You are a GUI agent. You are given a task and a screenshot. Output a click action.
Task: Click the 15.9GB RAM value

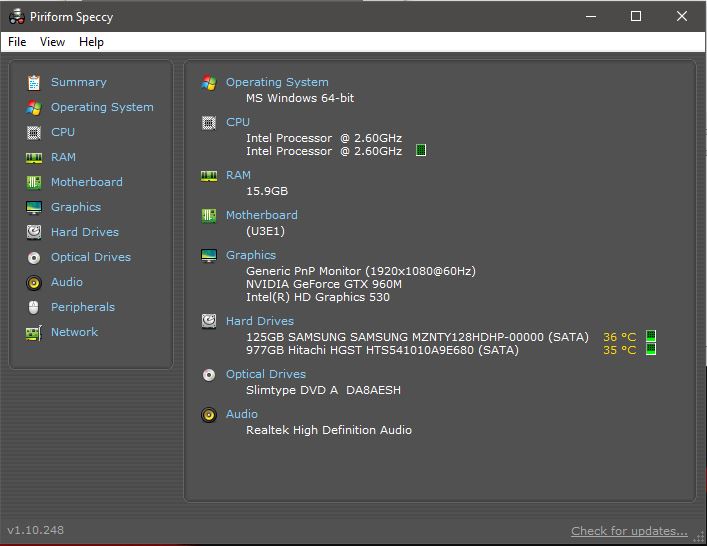point(267,191)
